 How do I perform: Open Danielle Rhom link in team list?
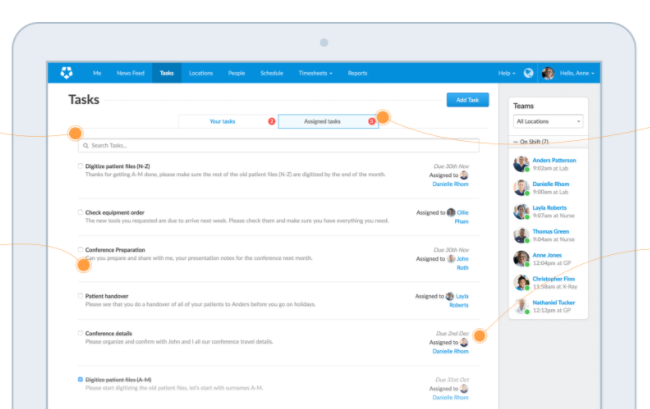(551, 184)
